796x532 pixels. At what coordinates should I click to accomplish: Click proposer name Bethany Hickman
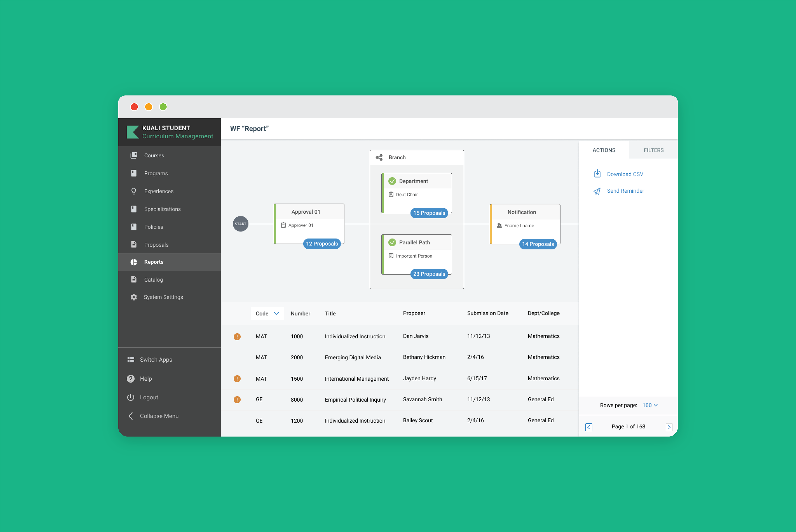[424, 357]
